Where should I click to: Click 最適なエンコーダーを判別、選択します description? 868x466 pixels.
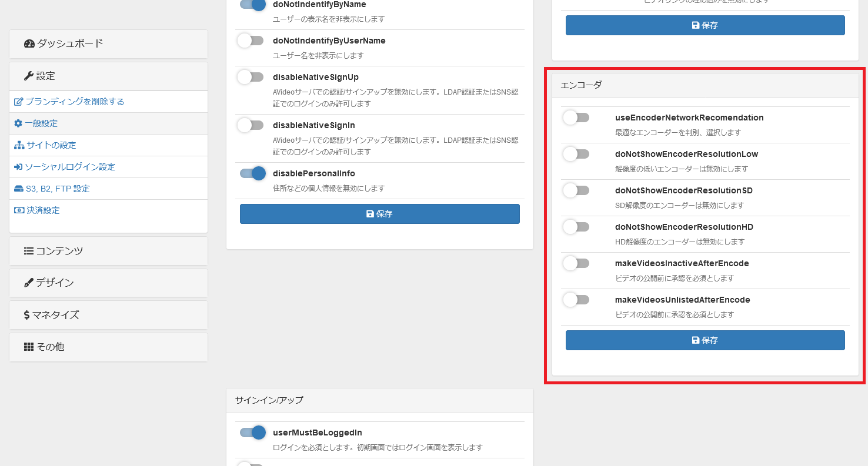click(678, 133)
